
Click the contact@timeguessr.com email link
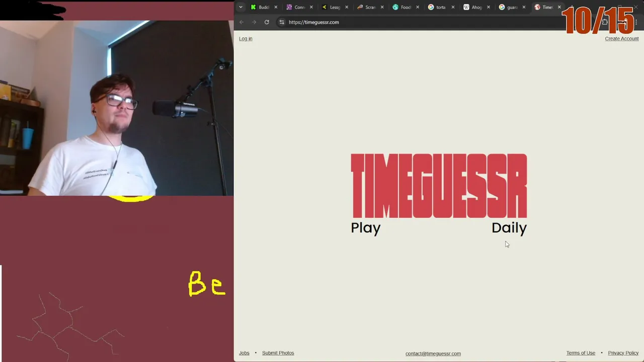click(433, 353)
